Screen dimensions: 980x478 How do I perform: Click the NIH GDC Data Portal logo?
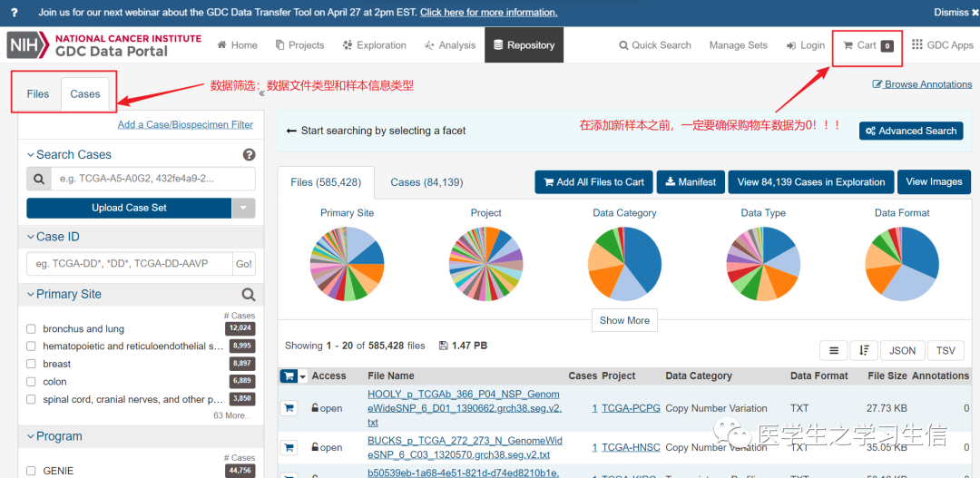[x=104, y=45]
